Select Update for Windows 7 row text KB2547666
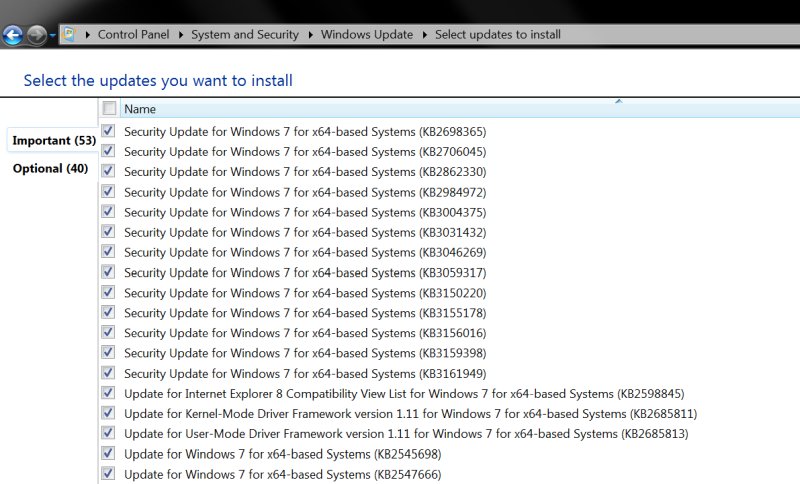This screenshot has width=800, height=484. coord(283,474)
